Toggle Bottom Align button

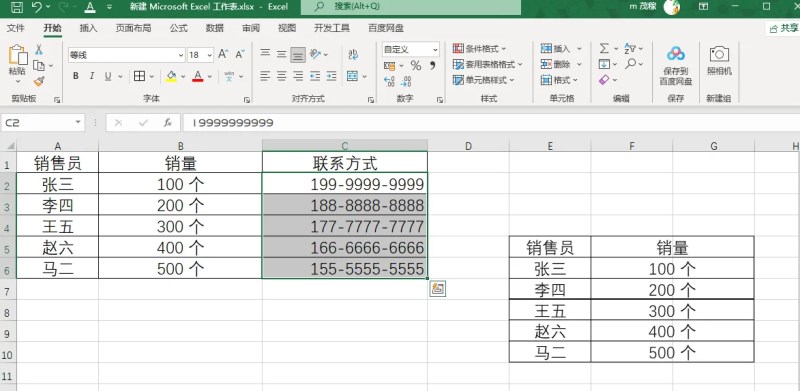tap(298, 54)
